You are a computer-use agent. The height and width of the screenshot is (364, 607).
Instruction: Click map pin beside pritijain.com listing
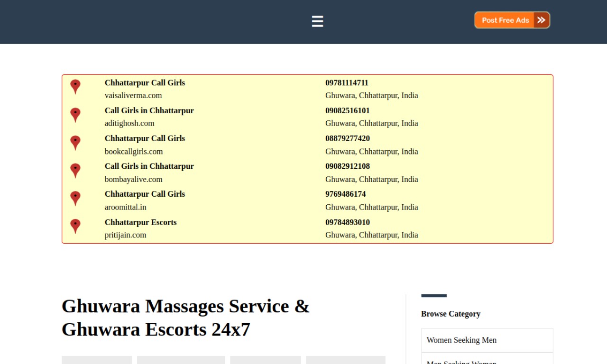pos(75,227)
